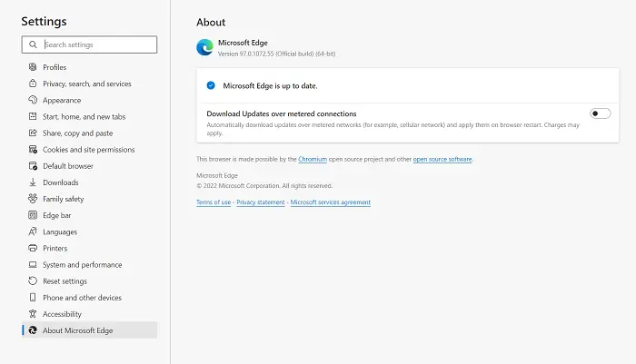
Task: Open the open source software link
Action: pos(442,159)
